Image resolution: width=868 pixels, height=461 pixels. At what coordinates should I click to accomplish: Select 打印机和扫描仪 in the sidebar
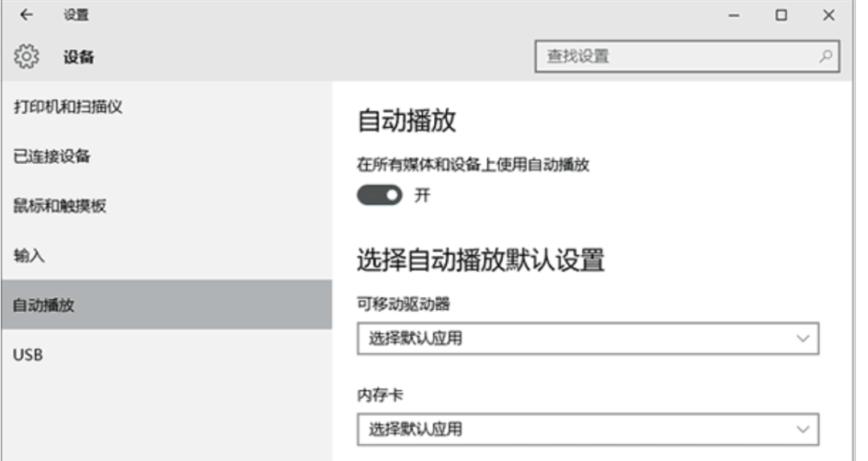[166, 106]
